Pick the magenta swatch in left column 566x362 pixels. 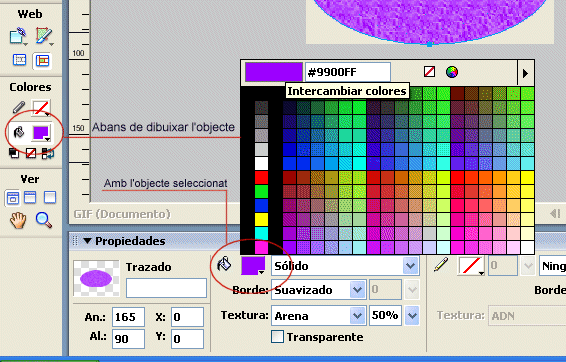click(x=261, y=247)
